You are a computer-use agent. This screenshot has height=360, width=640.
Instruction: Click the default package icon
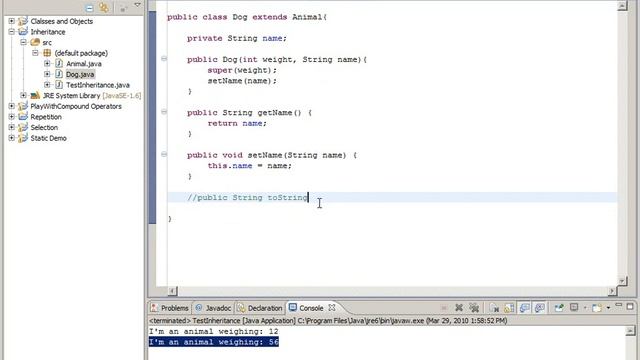click(x=47, y=53)
